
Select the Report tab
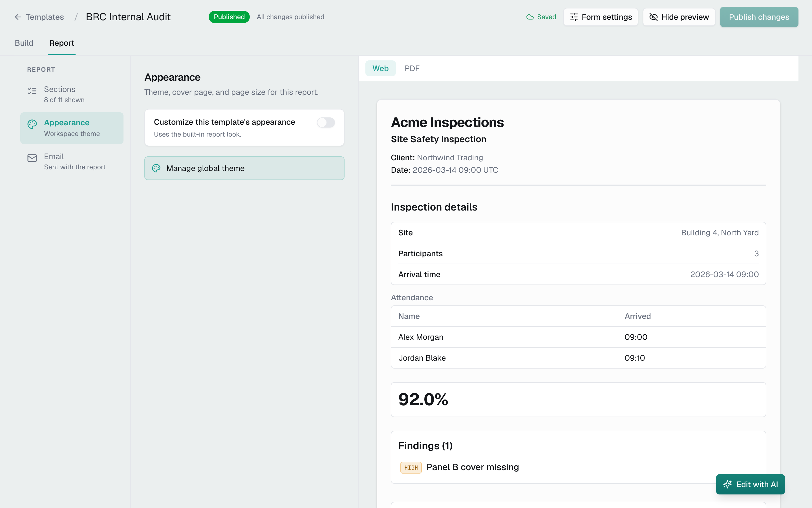(62, 43)
